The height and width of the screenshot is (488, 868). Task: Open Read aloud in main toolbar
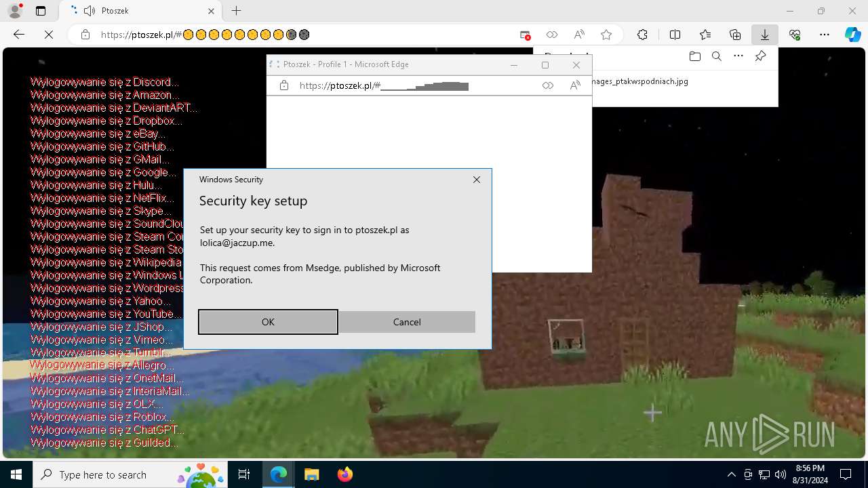(579, 35)
